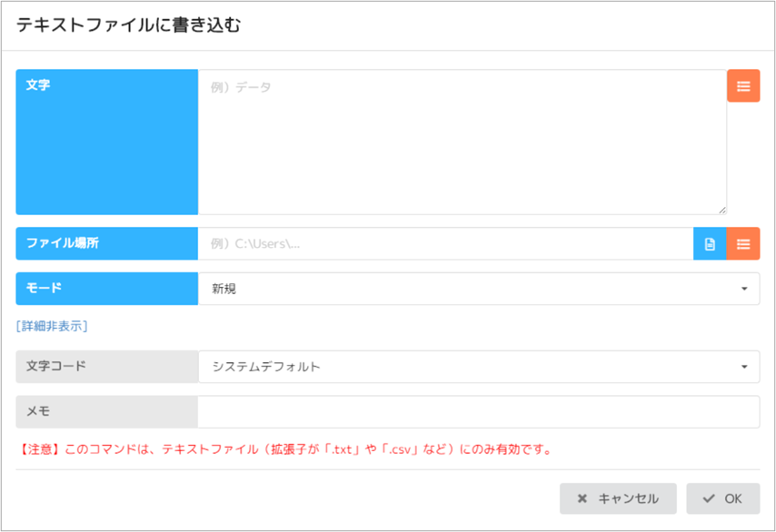Click the checkmark icon on the OK button

[x=708, y=498]
